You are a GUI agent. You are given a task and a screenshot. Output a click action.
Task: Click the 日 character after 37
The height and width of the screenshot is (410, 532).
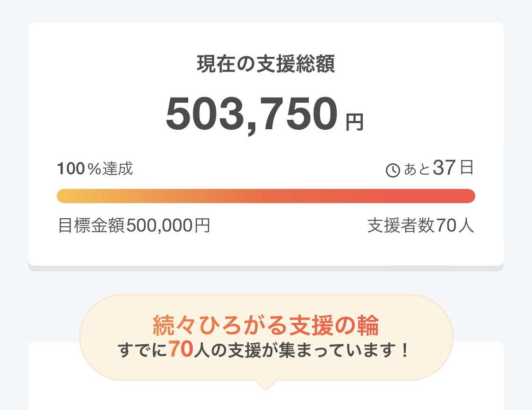click(466, 168)
